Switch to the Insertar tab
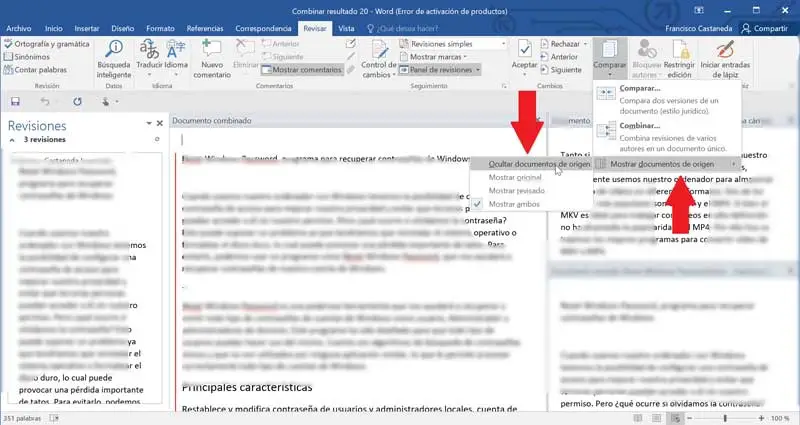The height and width of the screenshot is (425, 800). point(87,28)
